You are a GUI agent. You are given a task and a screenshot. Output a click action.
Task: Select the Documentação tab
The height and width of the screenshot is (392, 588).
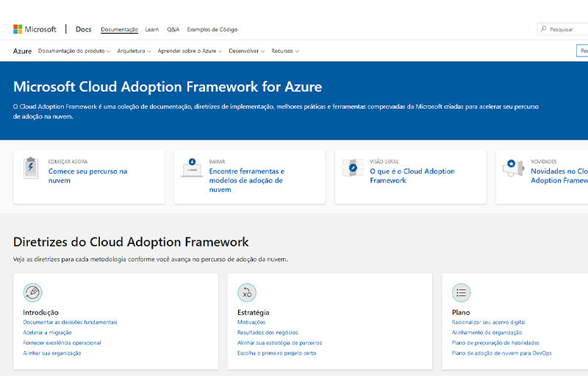pos(119,29)
